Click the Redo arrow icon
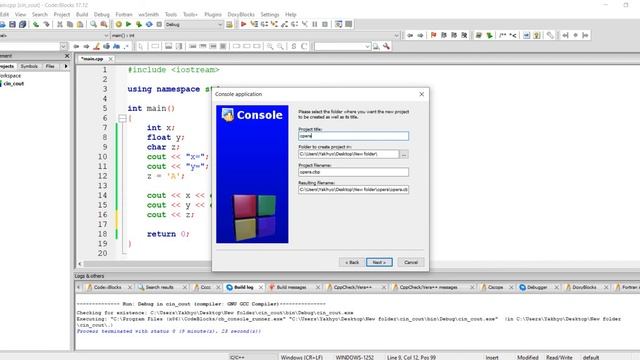Screen dimensions: 640x360 [x=47, y=24]
